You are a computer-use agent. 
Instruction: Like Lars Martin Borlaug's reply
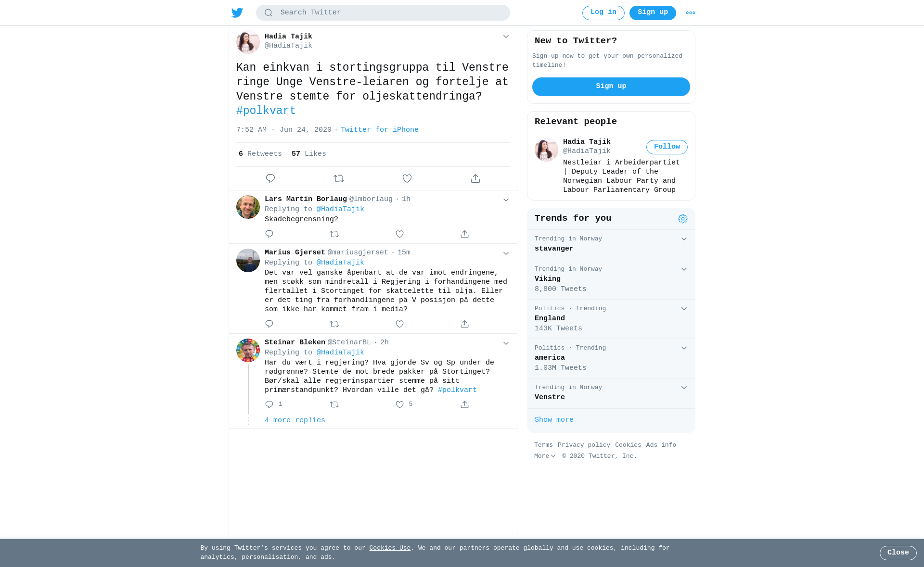(x=399, y=234)
